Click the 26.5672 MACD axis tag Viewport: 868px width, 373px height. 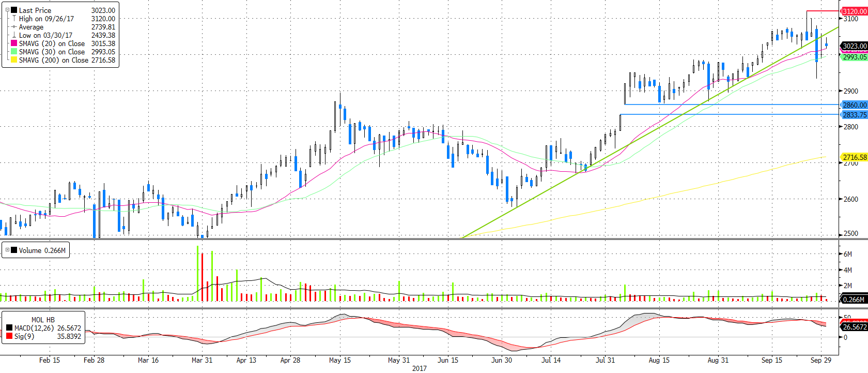click(855, 327)
